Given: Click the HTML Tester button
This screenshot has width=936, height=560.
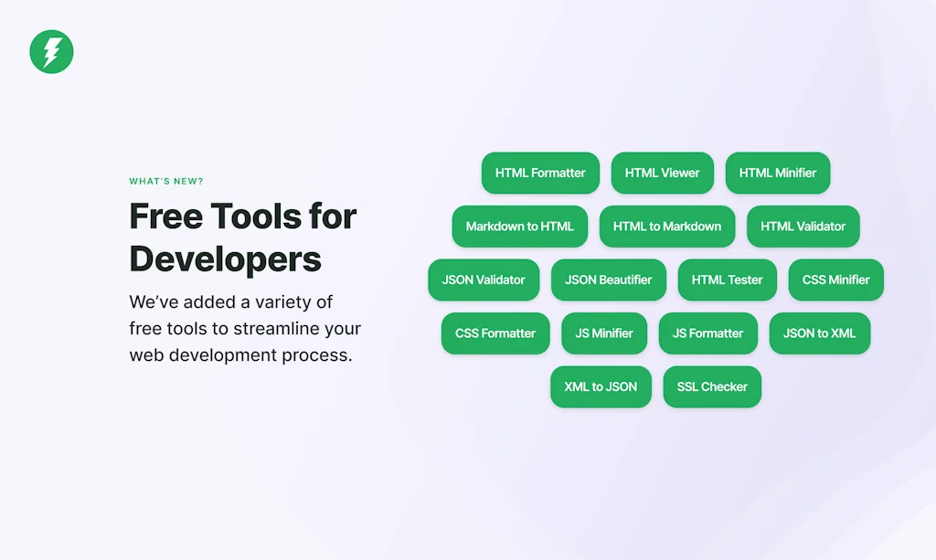Looking at the screenshot, I should [x=727, y=280].
